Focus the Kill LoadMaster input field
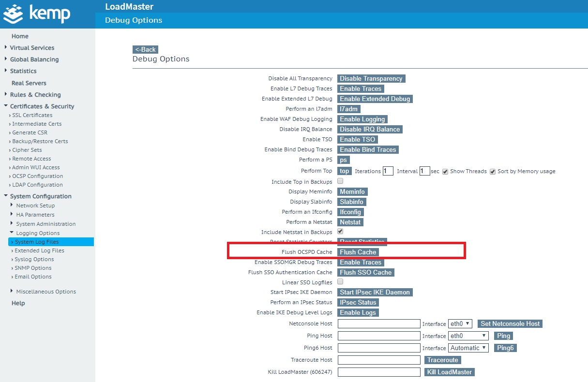The image size is (588, 382). [379, 372]
